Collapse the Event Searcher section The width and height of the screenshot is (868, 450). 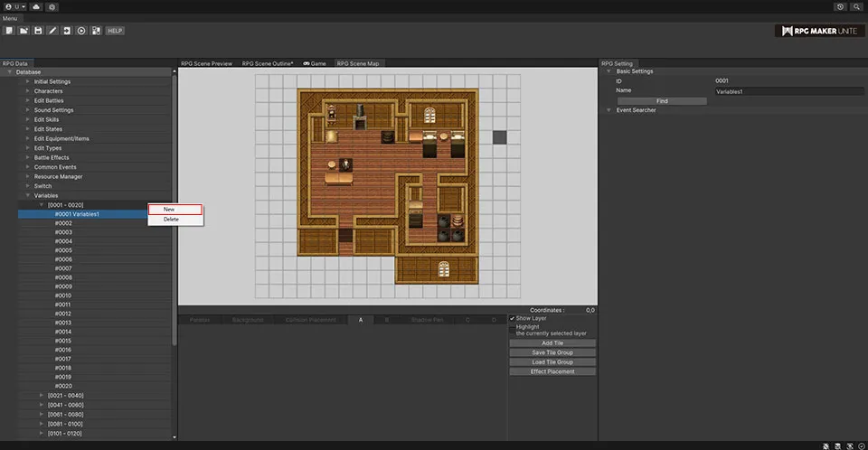[609, 110]
